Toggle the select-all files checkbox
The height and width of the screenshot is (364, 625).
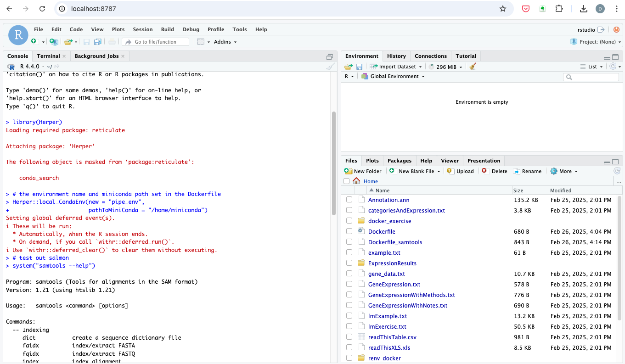point(346,181)
